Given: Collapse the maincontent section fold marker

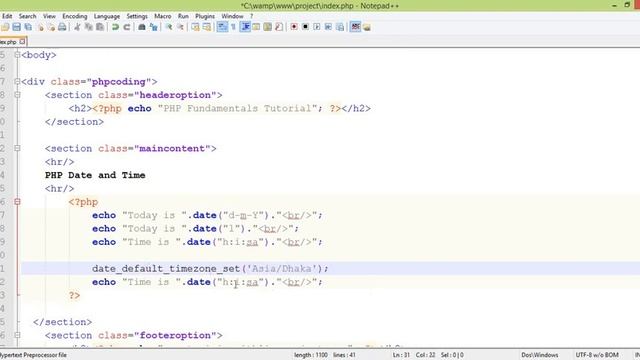Looking at the screenshot, I should point(17,149).
